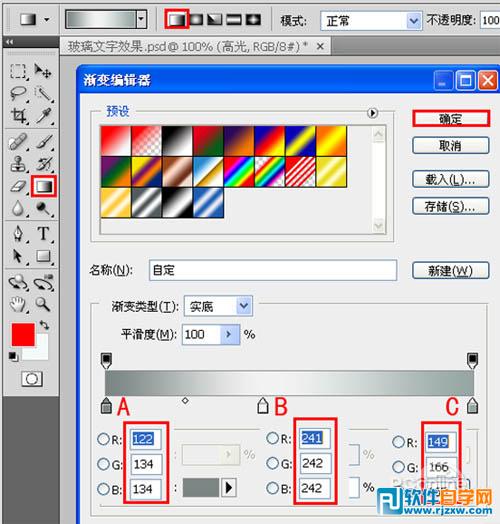
Task: Choose Linear Gradient style in options bar
Action: [x=177, y=20]
